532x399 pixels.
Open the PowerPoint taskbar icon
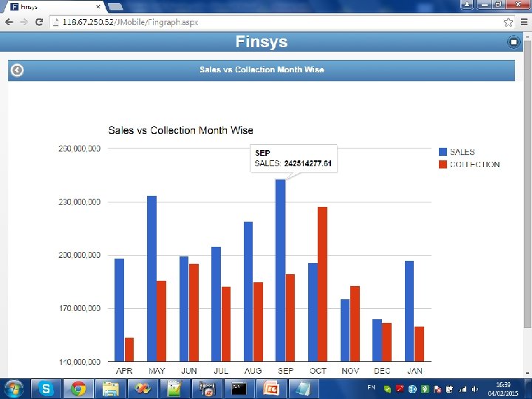pos(271,389)
